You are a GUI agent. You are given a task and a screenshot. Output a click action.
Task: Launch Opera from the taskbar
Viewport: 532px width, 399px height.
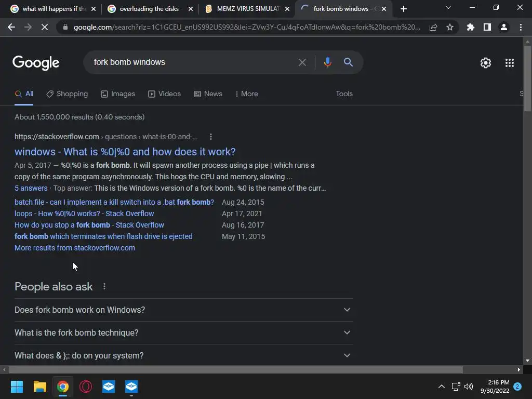86,387
